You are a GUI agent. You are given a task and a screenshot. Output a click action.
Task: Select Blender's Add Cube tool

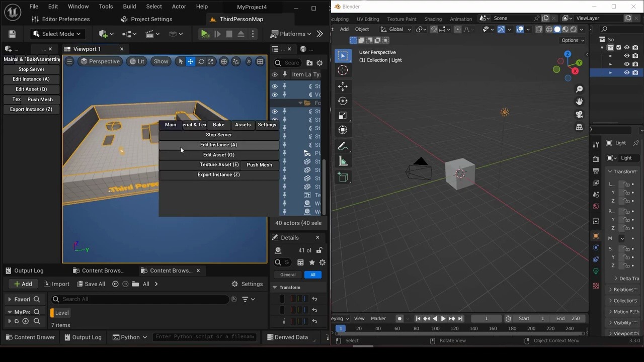[x=343, y=177]
